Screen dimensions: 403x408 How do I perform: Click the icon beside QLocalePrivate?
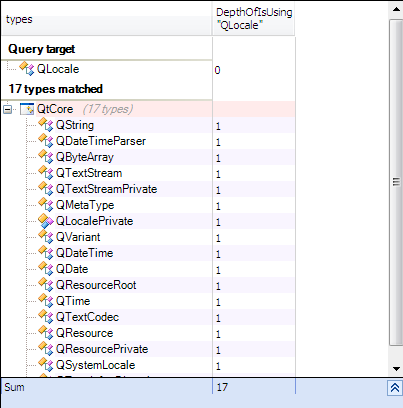pos(46,221)
